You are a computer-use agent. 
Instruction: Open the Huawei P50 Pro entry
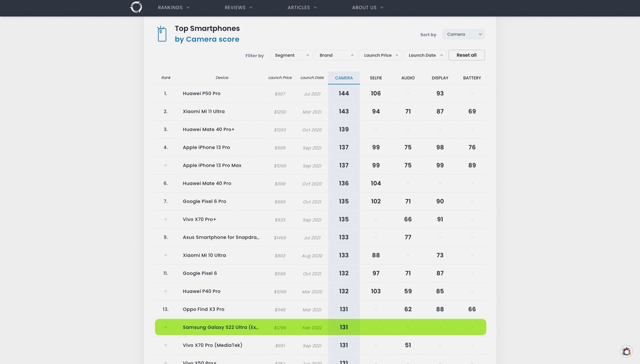[x=201, y=94]
